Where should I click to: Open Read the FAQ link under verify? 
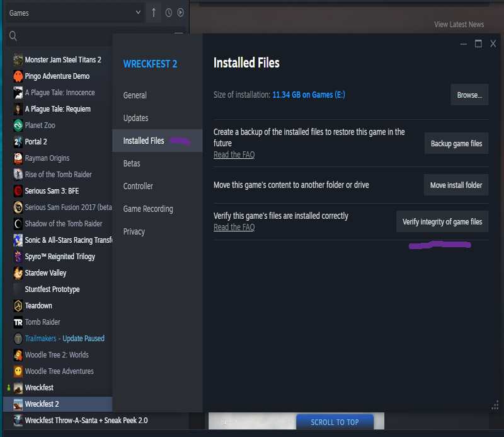234,227
